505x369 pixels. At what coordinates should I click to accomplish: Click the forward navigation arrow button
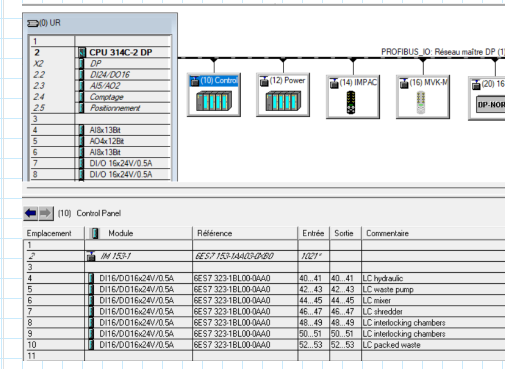coord(46,213)
